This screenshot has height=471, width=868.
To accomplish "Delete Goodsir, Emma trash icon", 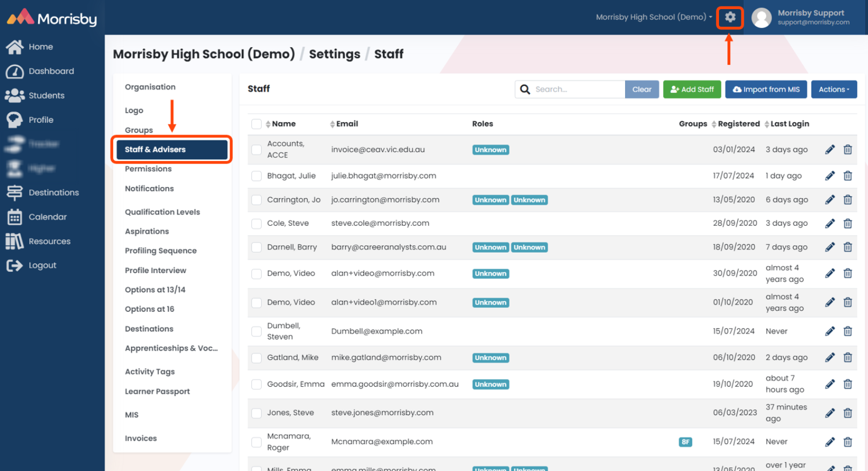I will point(848,384).
